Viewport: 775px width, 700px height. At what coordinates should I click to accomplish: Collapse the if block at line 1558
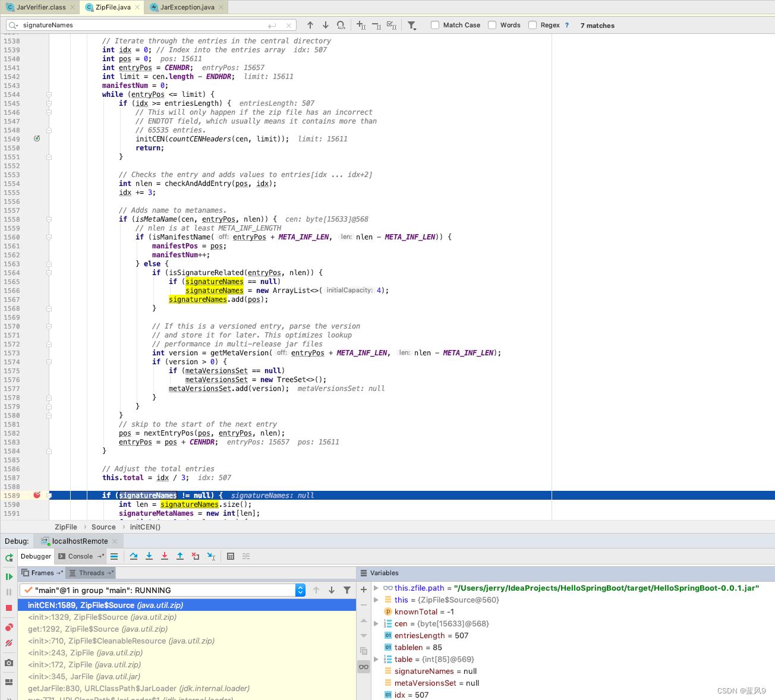pos(49,219)
